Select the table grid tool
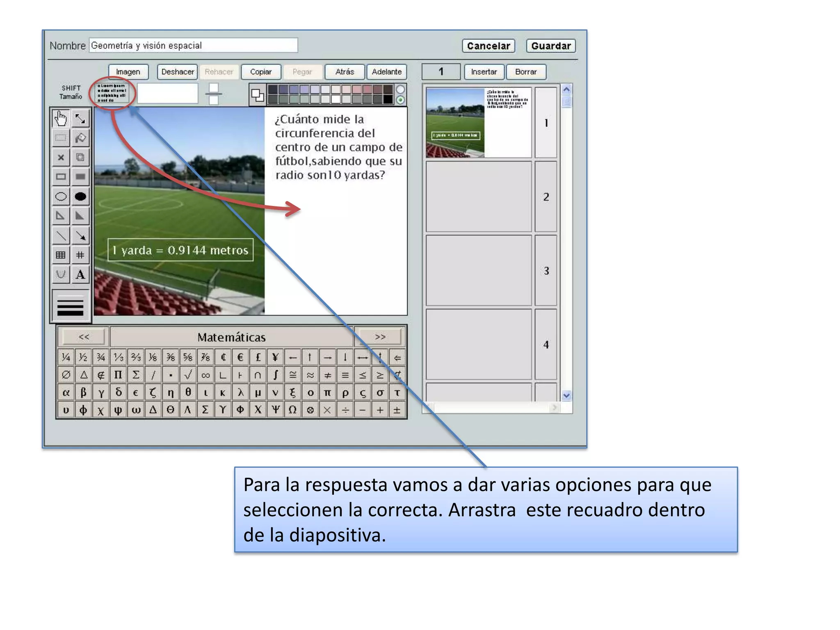 (x=61, y=255)
